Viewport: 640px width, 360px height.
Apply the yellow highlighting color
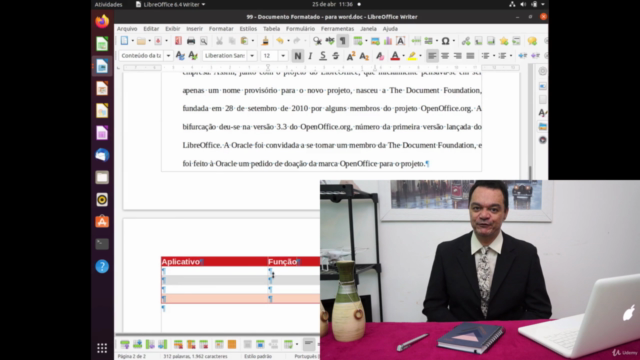(x=412, y=56)
